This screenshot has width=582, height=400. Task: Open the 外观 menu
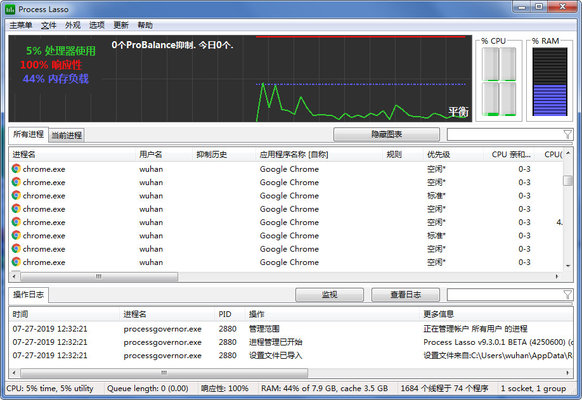pyautogui.click(x=72, y=25)
